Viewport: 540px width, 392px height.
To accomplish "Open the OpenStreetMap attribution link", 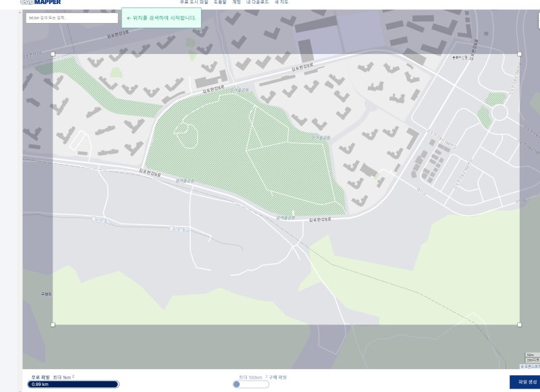I will point(531,366).
